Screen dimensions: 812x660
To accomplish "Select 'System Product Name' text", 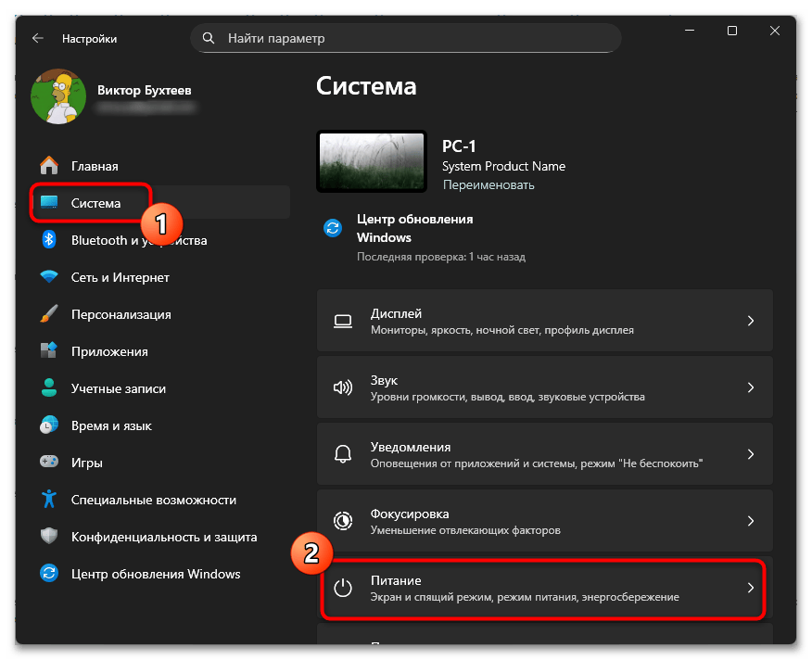I will (x=503, y=166).
